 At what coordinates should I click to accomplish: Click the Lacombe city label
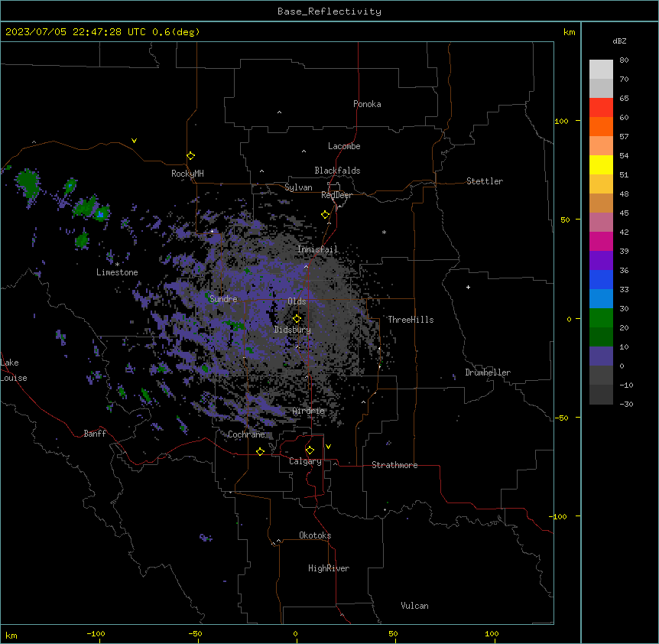(344, 146)
